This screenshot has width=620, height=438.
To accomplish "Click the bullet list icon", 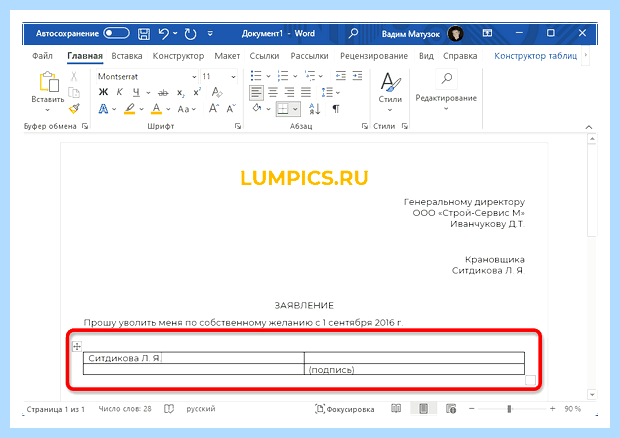I will 256,76.
